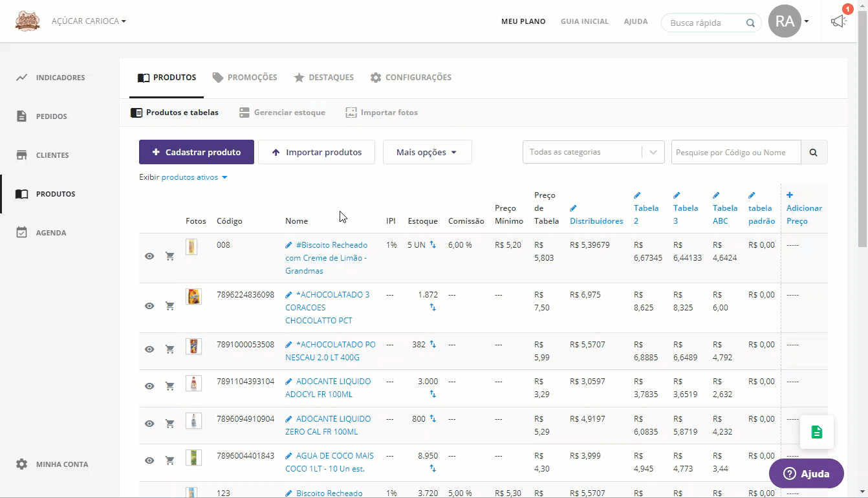Click the search magnifier button for products

tap(814, 153)
